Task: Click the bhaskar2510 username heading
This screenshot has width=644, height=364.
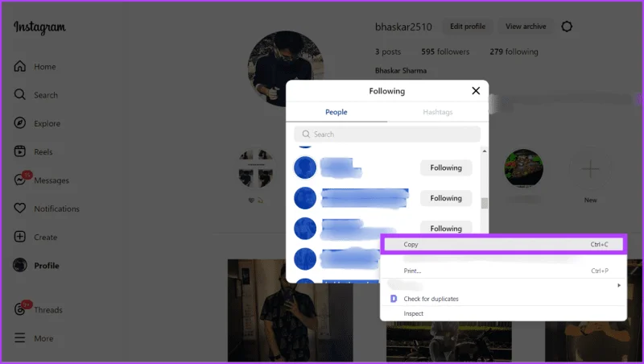Action: 403,27
